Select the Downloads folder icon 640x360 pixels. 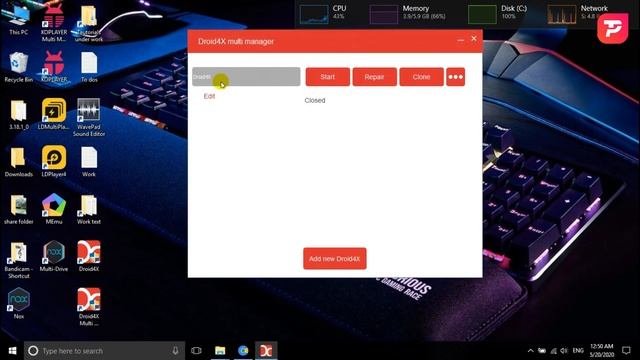(18, 162)
